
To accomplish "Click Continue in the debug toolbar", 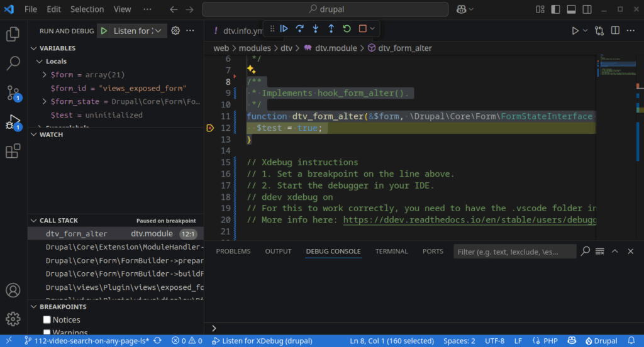I will pos(284,29).
